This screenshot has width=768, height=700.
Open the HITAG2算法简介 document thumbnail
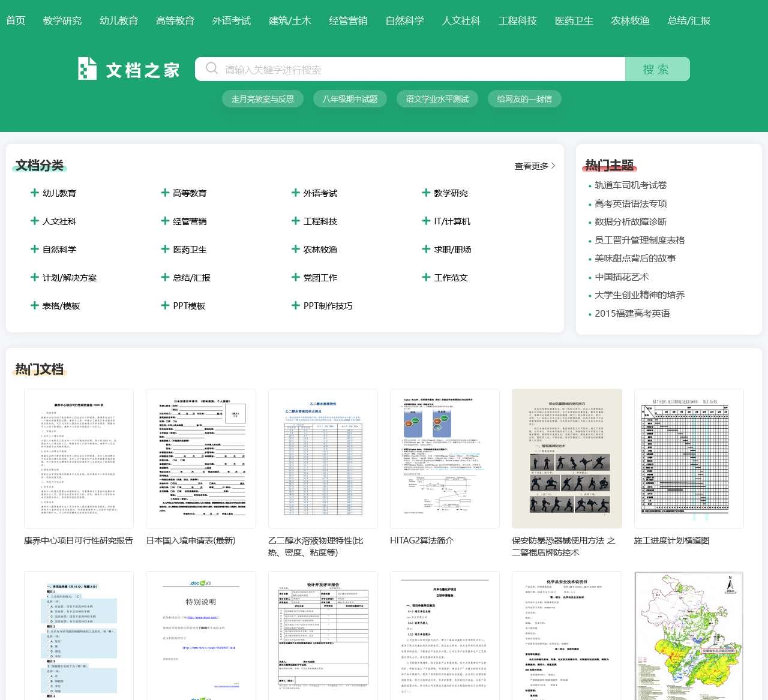444,459
